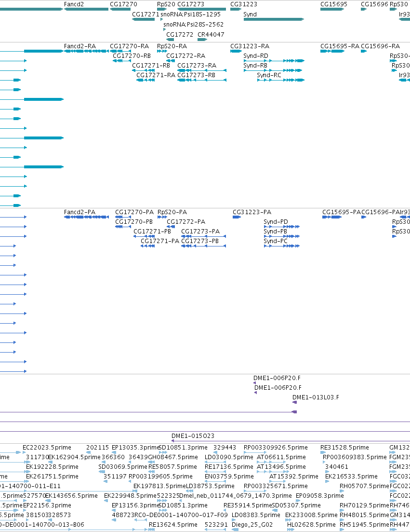This screenshot has width=410, height=532.
Task: Select EST HL02628.5prime
Action: pyautogui.click(x=311, y=525)
